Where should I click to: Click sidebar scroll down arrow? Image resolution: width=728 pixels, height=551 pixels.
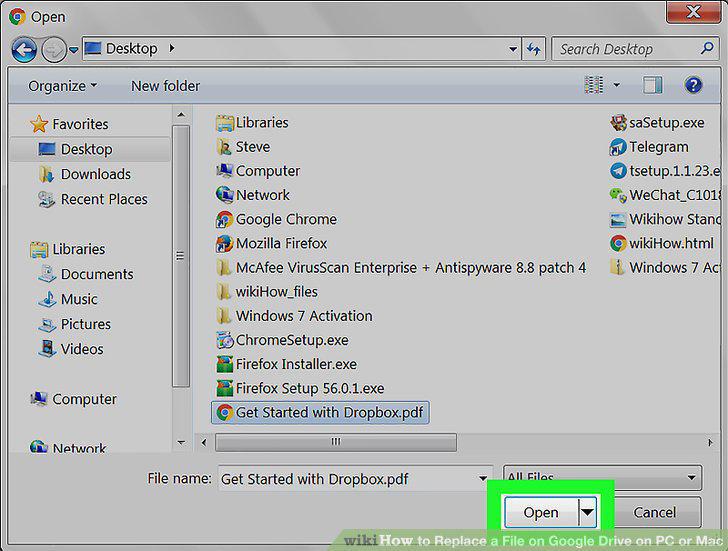(x=181, y=443)
